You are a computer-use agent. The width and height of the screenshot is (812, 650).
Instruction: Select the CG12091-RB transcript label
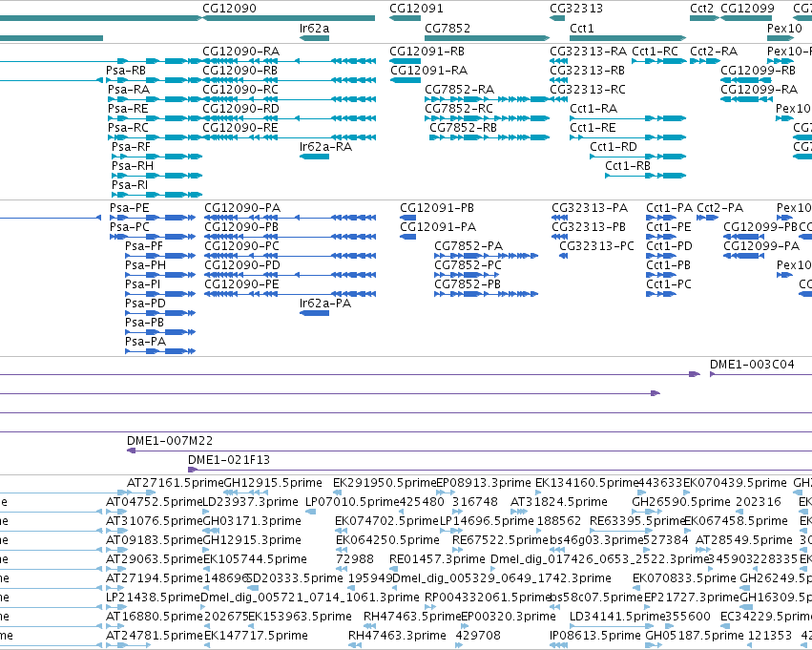click(x=427, y=52)
